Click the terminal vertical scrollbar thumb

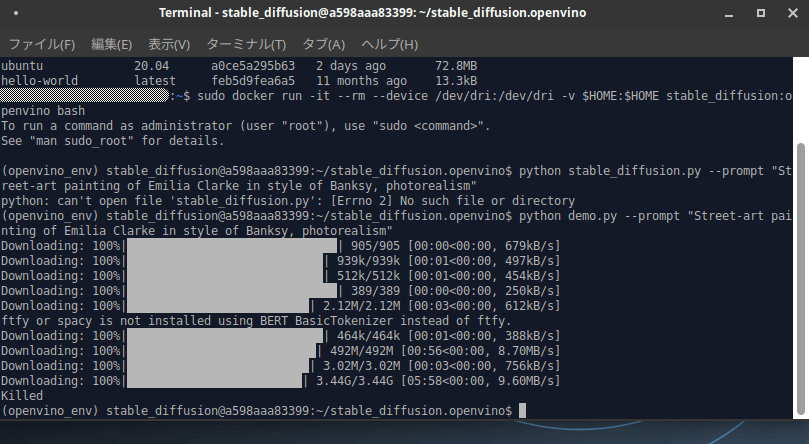tap(801, 278)
